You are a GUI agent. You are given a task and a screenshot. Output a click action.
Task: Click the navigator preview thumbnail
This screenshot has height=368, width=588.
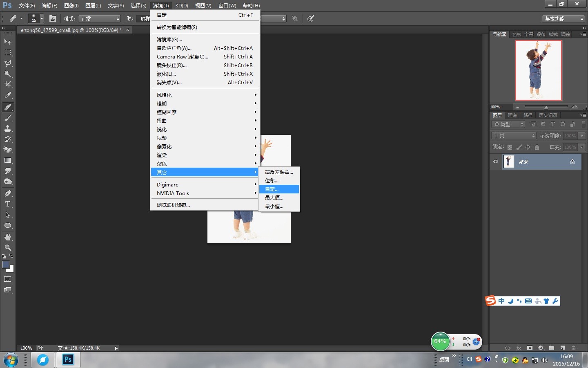539,70
